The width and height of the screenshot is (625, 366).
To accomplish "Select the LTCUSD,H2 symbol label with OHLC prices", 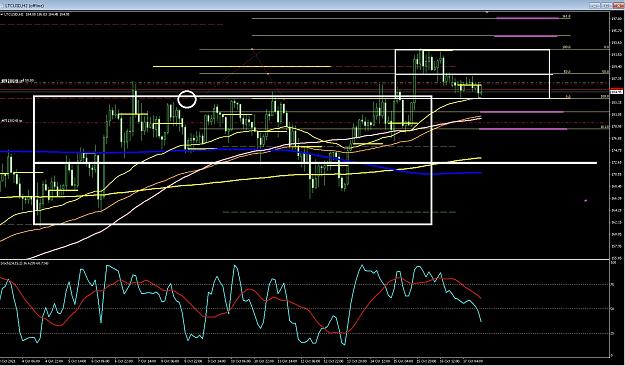I will [36, 14].
